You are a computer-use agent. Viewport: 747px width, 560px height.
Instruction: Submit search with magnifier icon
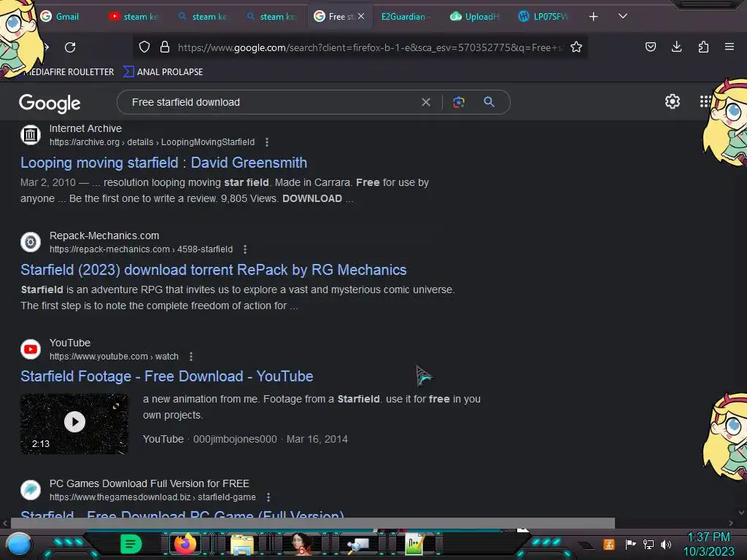(489, 102)
